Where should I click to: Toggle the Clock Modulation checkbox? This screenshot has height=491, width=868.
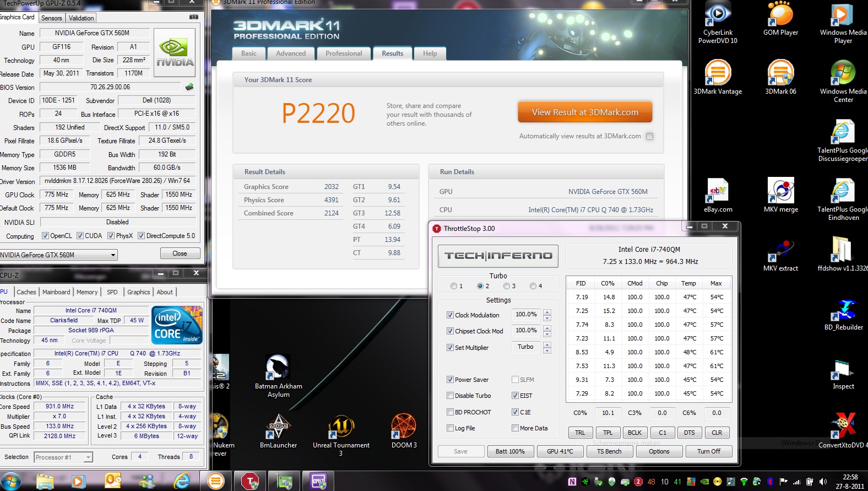coord(450,315)
